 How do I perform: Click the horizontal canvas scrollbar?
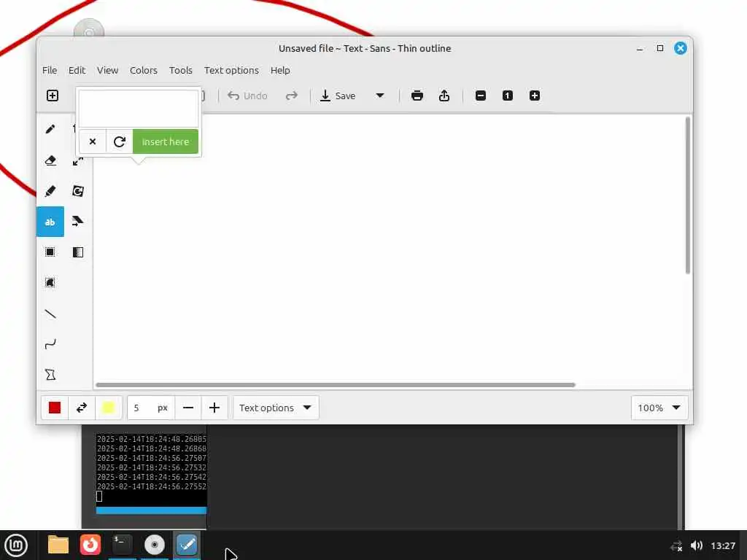336,385
